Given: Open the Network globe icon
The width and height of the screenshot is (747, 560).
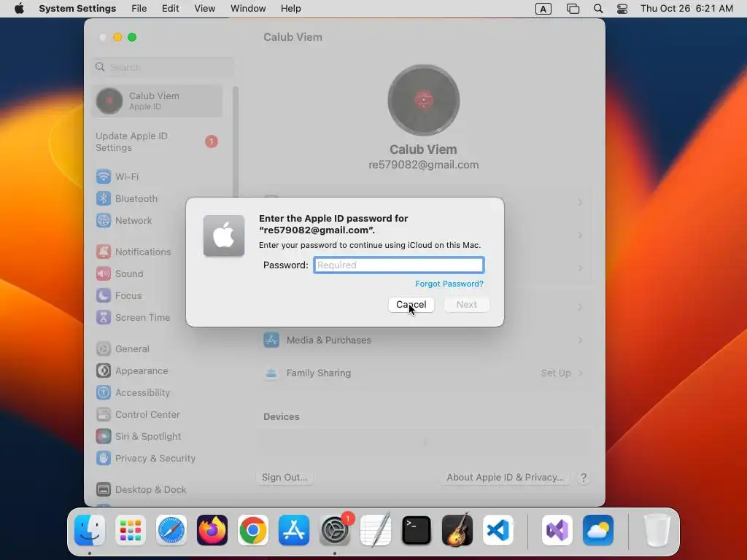Looking at the screenshot, I should coord(104,220).
